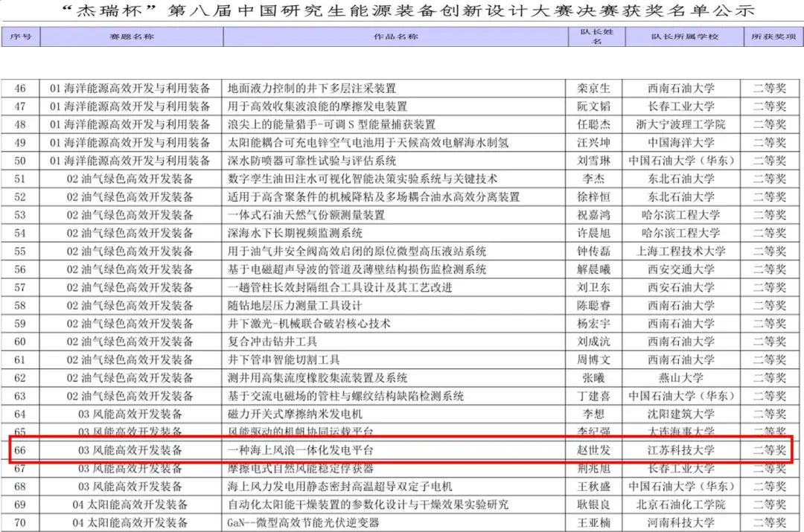
Task: Click the 江苏科技大学 school cell
Action: (681, 450)
